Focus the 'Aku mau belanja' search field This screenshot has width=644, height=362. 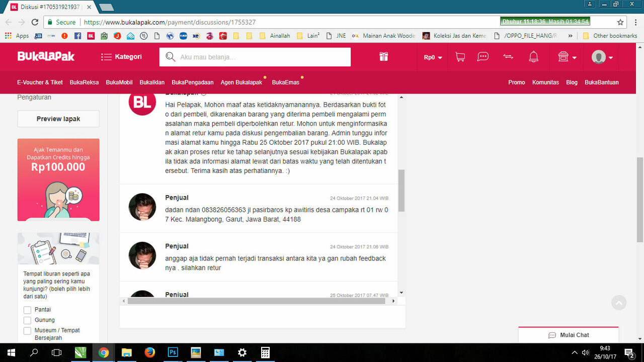click(255, 57)
